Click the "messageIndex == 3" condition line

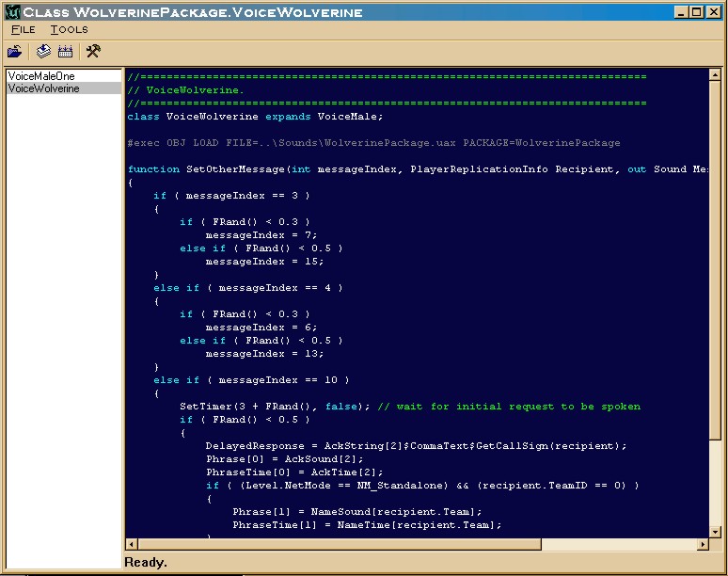pyautogui.click(x=231, y=196)
